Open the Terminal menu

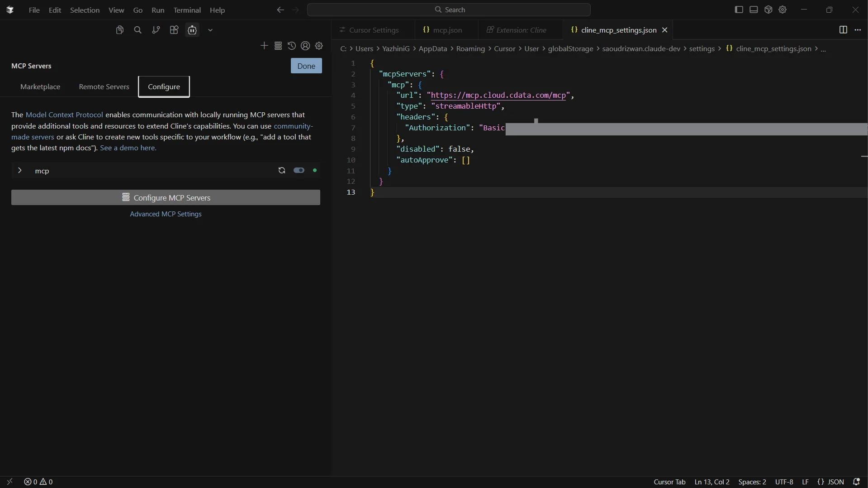[187, 10]
